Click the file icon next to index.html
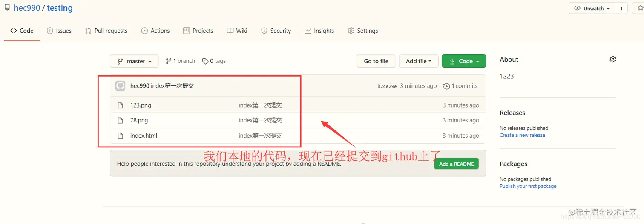The width and height of the screenshot is (644, 224). pos(121,136)
